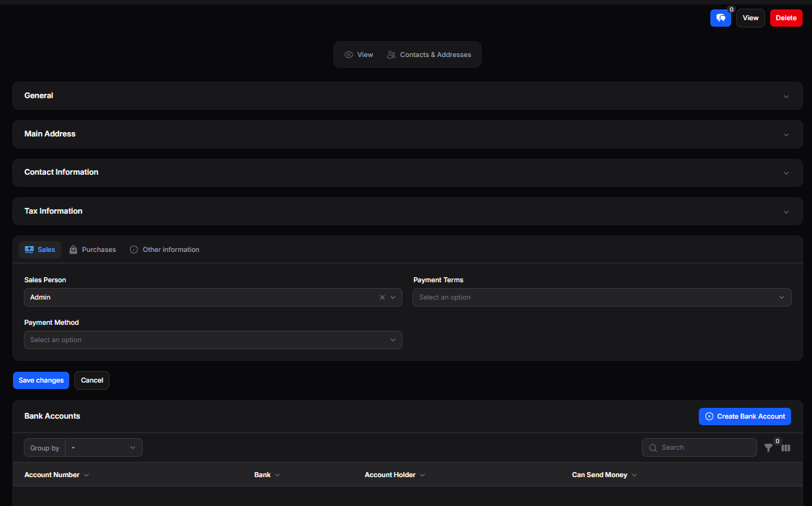Sort by Can Send Money column
The width and height of the screenshot is (812, 506).
(604, 475)
